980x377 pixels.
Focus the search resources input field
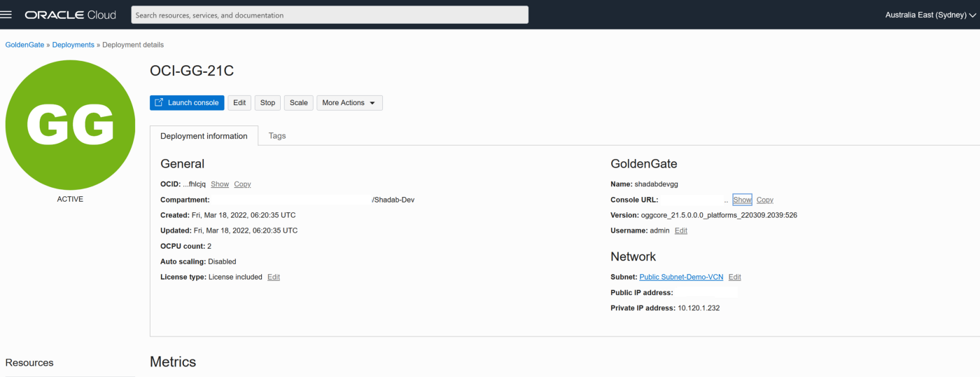coord(330,15)
